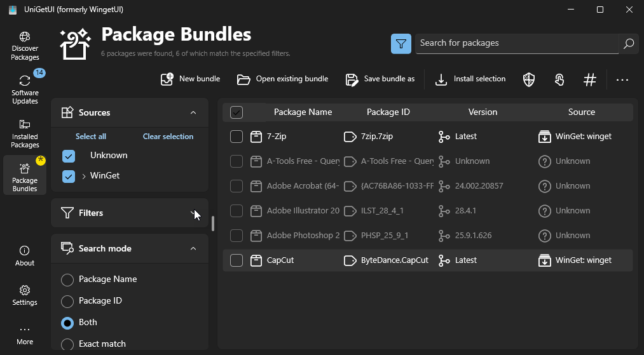Viewport: 644px width, 355px height.
Task: Click Install selection button
Action: coord(470,79)
